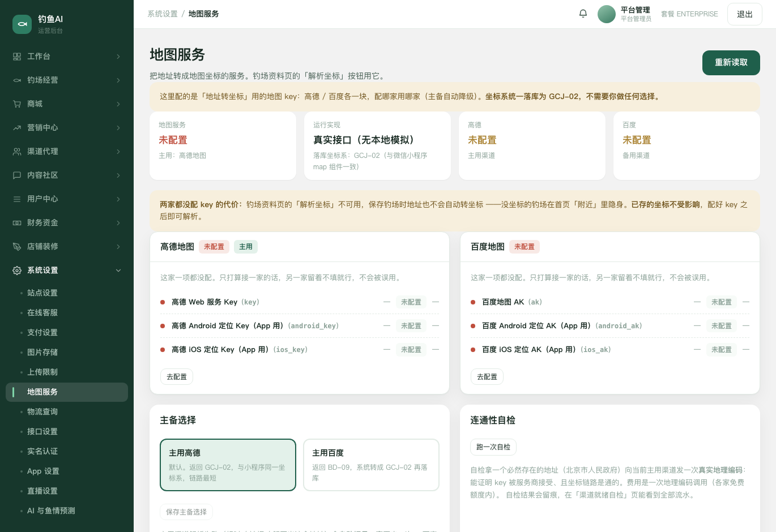Open 在线客服 in the sidebar
Screen dimensions: 776x532
point(67,312)
